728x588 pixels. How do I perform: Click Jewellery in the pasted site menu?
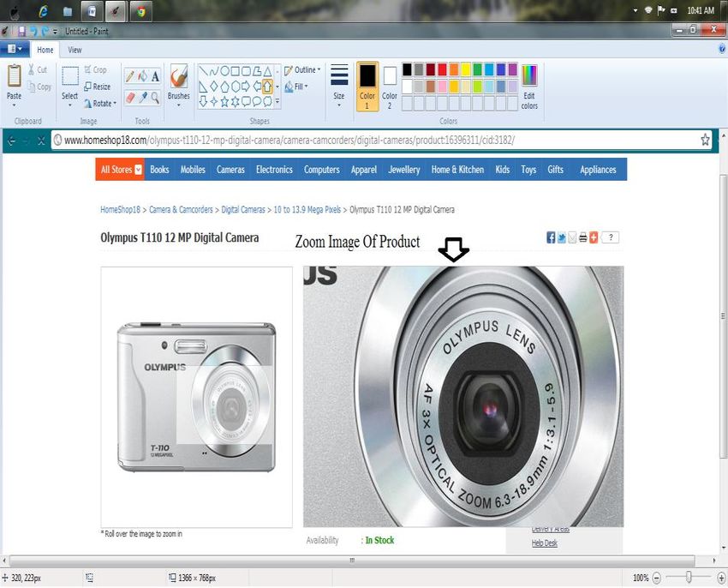[x=404, y=170]
